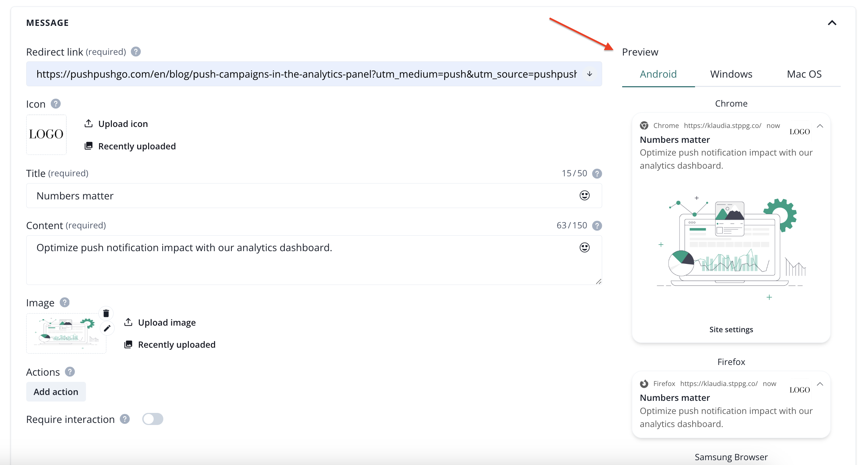Image resolution: width=868 pixels, height=465 pixels.
Task: Click the Title character count help icon
Action: pyautogui.click(x=597, y=174)
